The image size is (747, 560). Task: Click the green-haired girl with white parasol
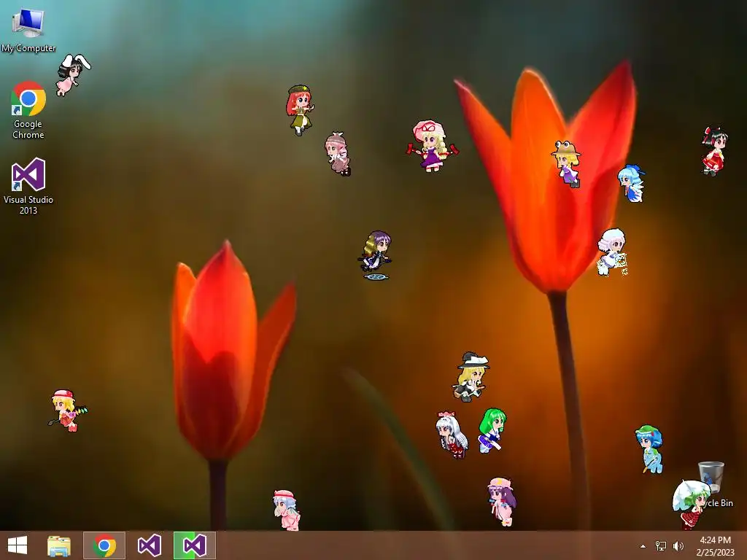coord(691,504)
